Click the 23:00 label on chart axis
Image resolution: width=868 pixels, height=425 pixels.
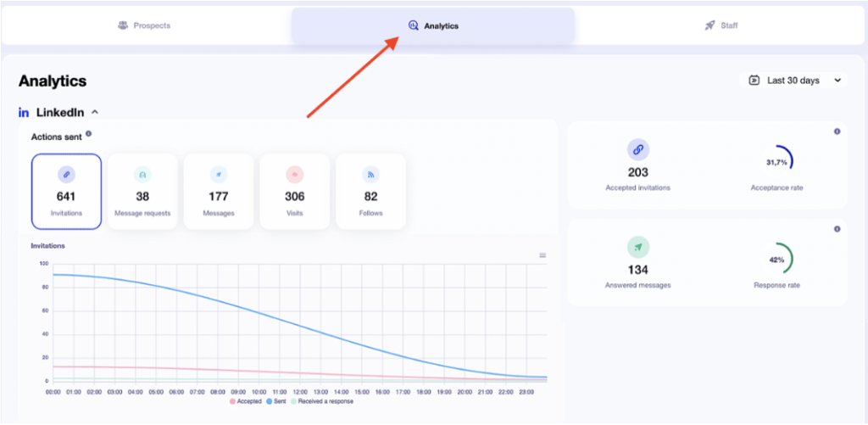[526, 392]
